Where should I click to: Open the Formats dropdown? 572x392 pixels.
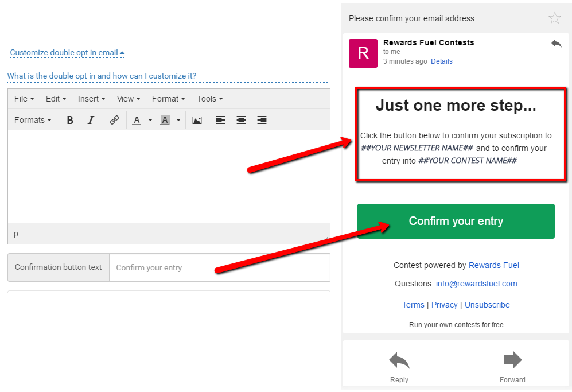pos(33,120)
